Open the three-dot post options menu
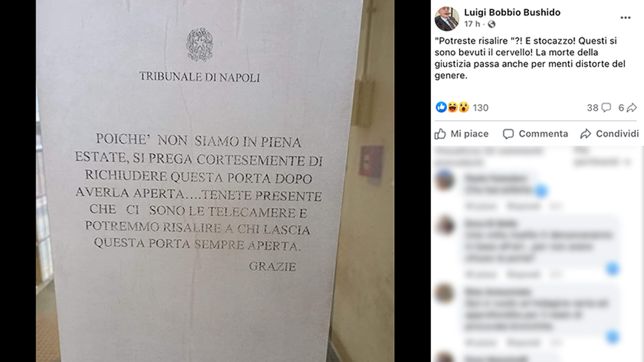This screenshot has height=362, width=644. [x=626, y=18]
